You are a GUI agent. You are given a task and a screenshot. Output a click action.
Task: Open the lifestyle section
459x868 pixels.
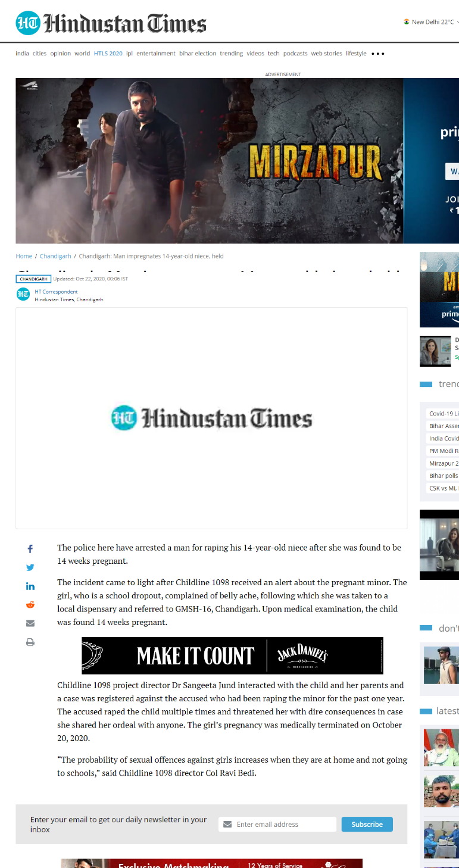(x=356, y=54)
